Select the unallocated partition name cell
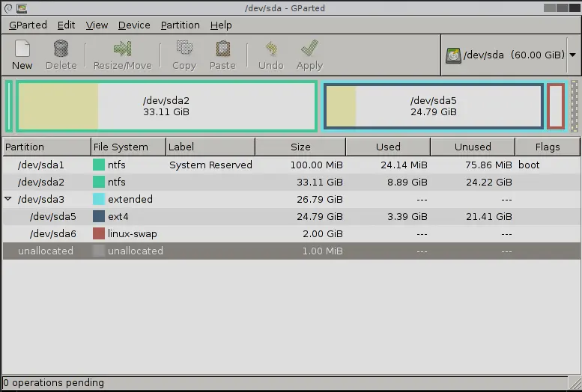Screen dimensions: 582x392 click(x=46, y=251)
